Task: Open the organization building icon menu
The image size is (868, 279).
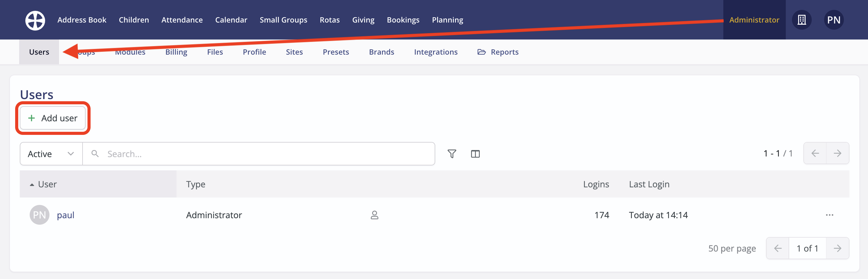Action: [802, 20]
